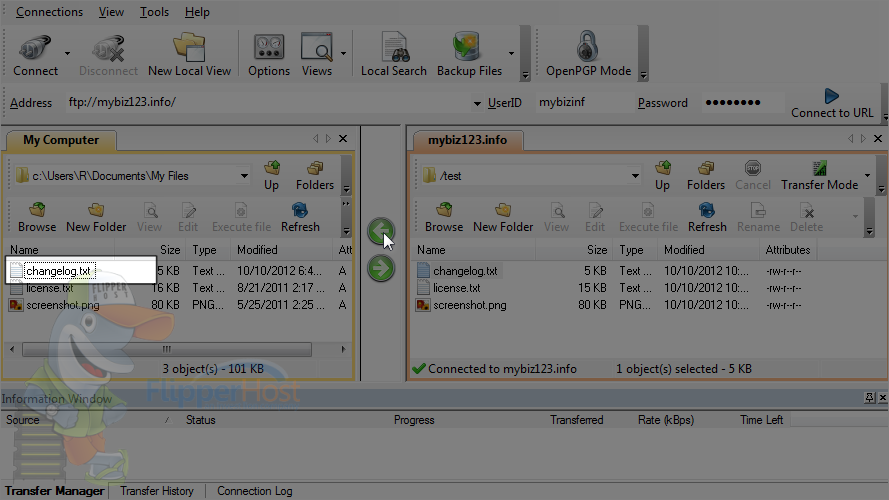The height and width of the screenshot is (500, 889).
Task: Open the Backup Files dropdown arrow
Action: pyautogui.click(x=511, y=53)
